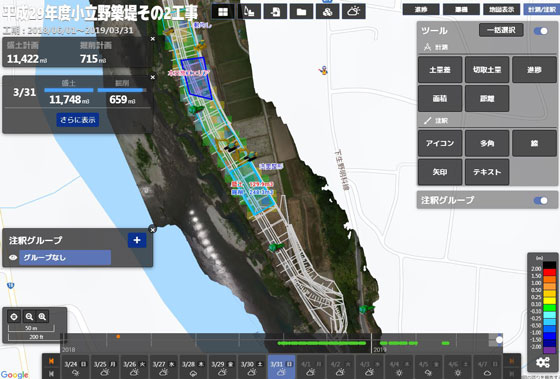Switch to the 地図表示 tab
This screenshot has width=560, height=379.
coord(501,10)
